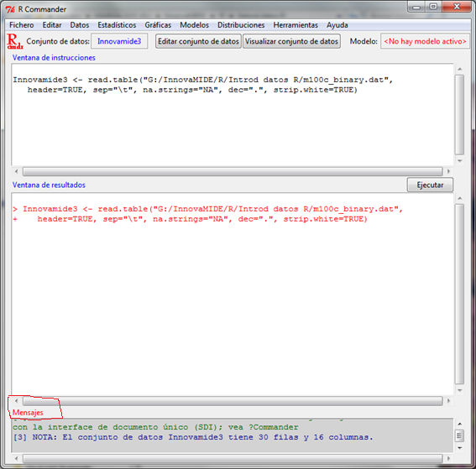476x469 pixels.
Task: Close the R Commander window
Action: pyautogui.click(x=457, y=7)
